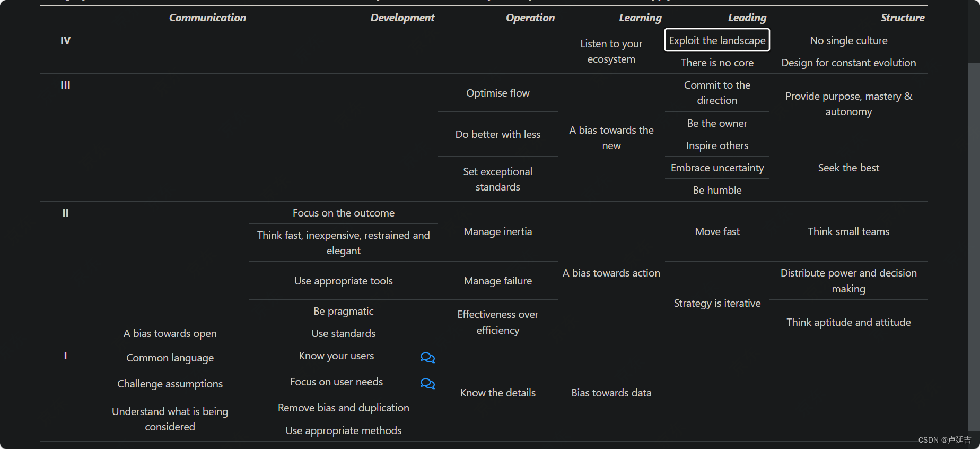980x449 pixels.
Task: Click the Think small teams cell
Action: (x=848, y=231)
